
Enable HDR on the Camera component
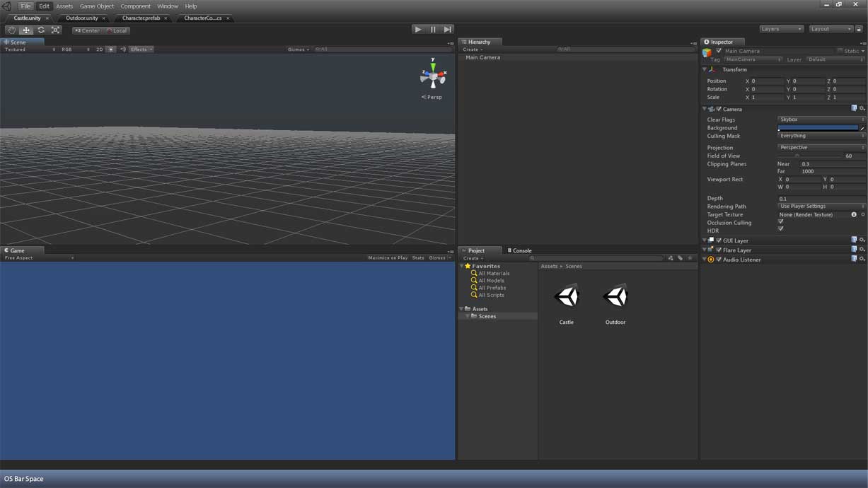(x=781, y=229)
